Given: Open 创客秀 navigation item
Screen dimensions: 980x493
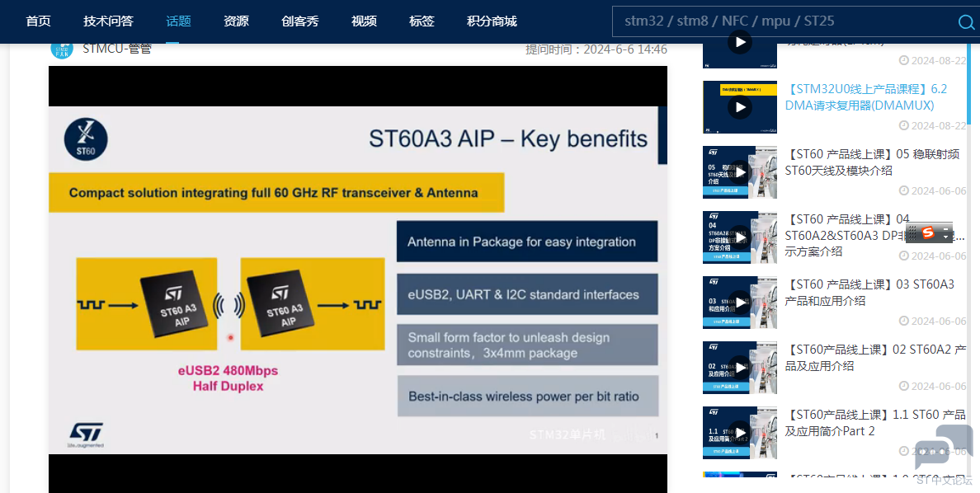Looking at the screenshot, I should pos(300,21).
